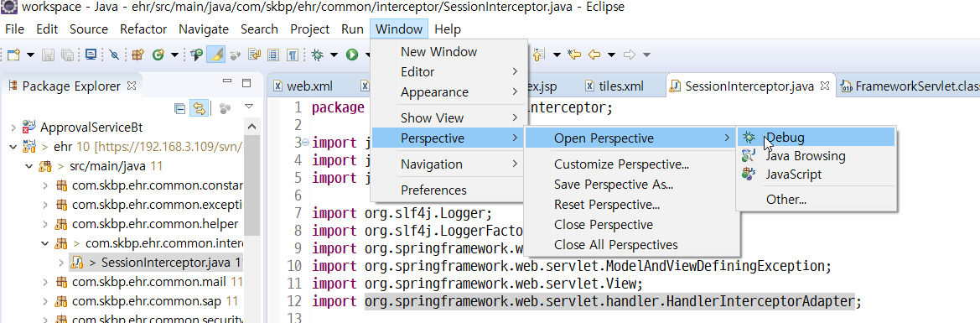Open the Search menu

259,29
